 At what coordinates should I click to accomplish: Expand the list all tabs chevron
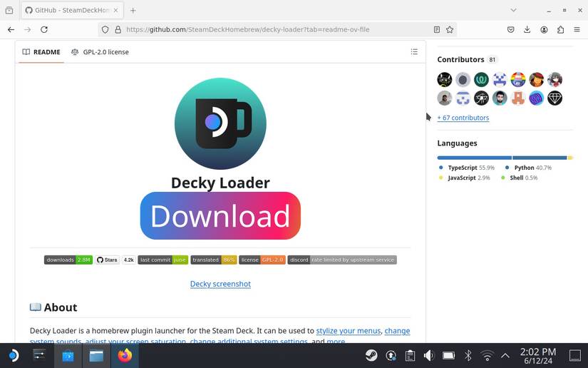coord(513,10)
